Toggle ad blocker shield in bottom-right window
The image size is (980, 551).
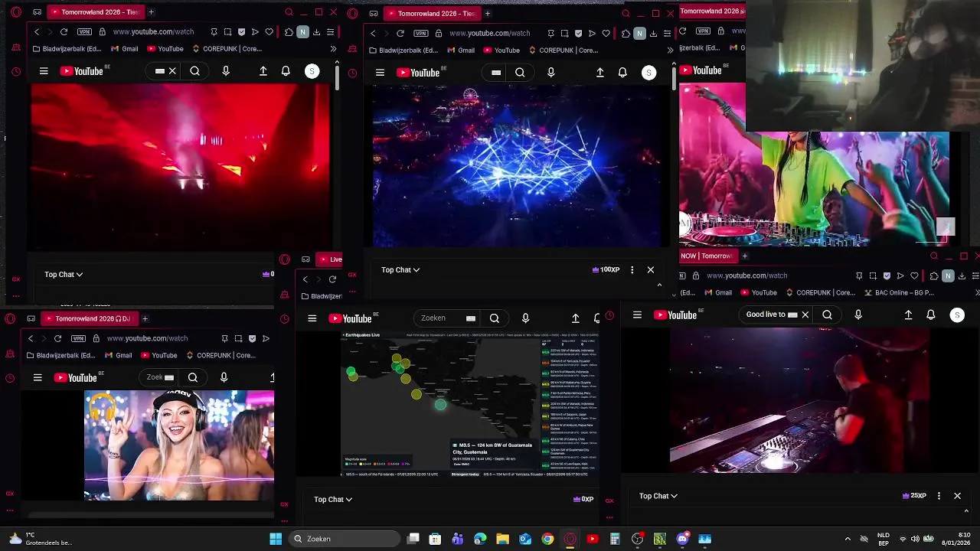tap(887, 275)
